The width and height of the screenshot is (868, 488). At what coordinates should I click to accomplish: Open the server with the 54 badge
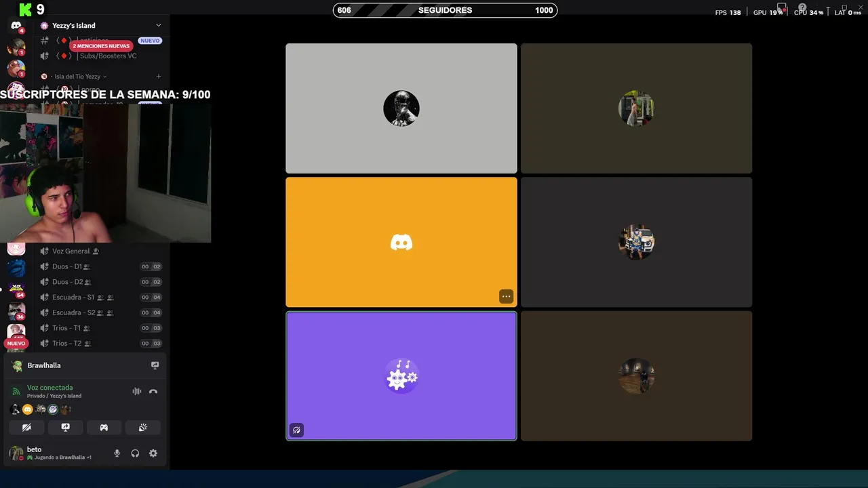(x=16, y=289)
